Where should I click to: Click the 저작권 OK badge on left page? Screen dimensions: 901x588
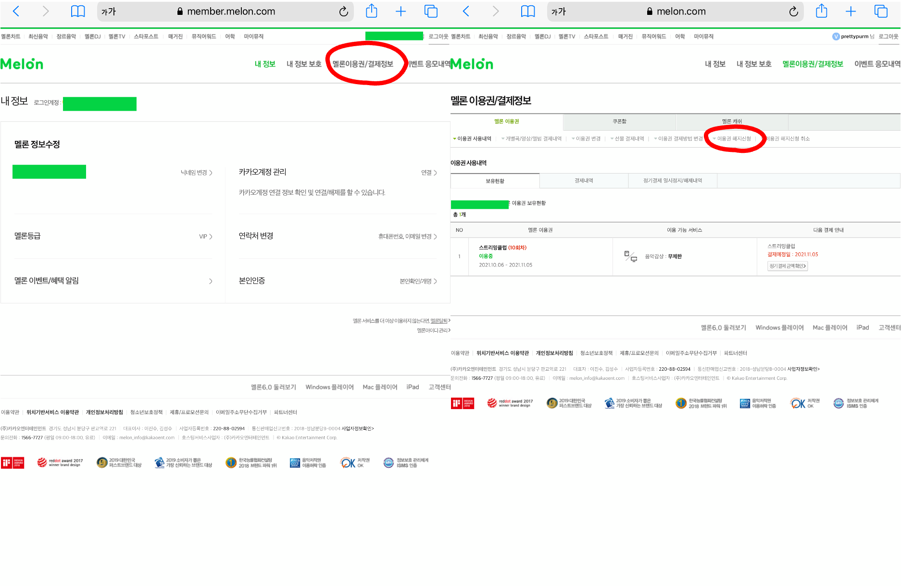[x=355, y=463]
